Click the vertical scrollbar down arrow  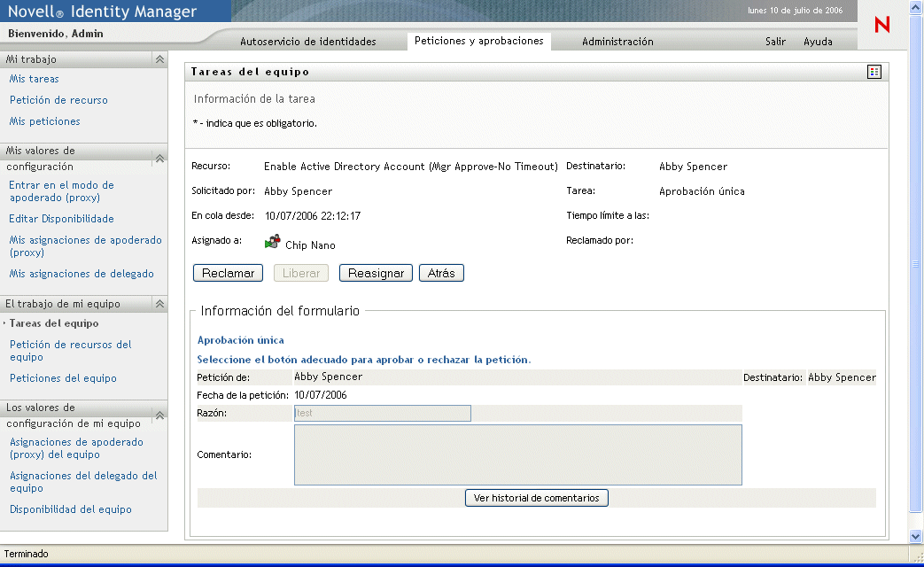tap(916, 537)
